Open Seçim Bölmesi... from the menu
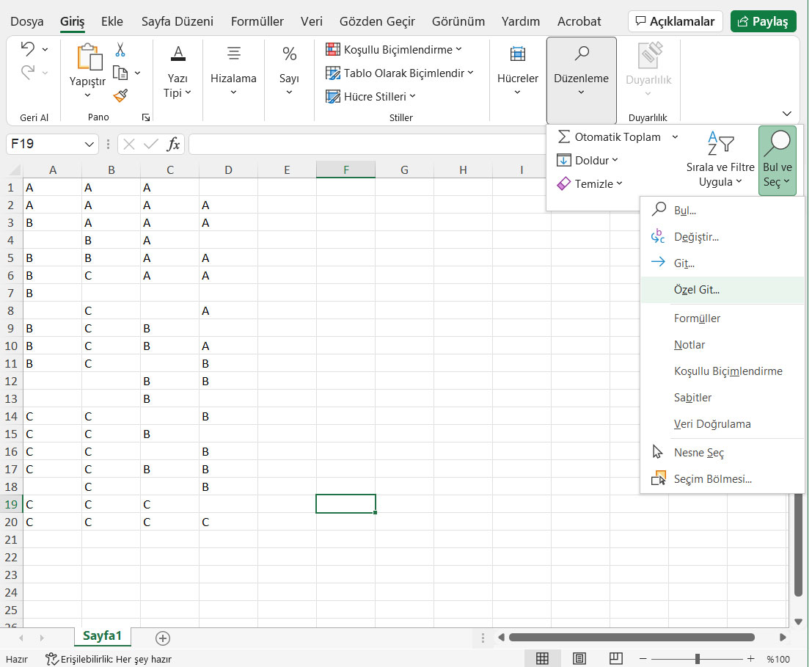 [x=722, y=479]
